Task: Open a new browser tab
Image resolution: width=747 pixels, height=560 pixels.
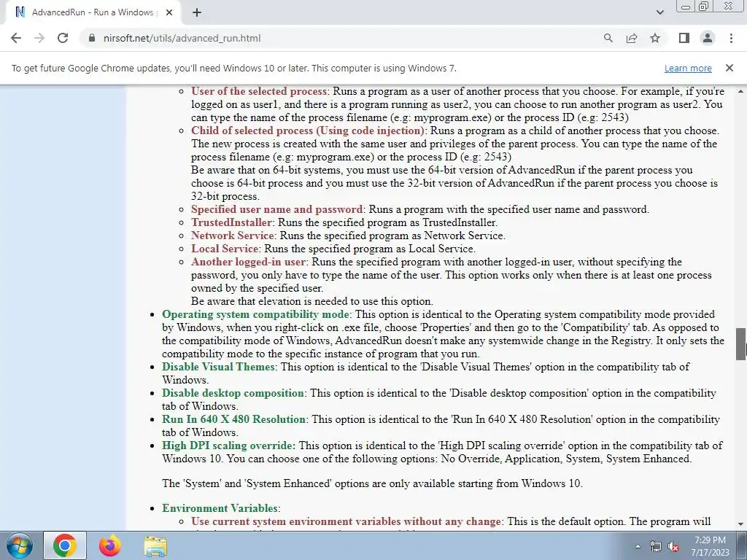Action: coord(197,12)
